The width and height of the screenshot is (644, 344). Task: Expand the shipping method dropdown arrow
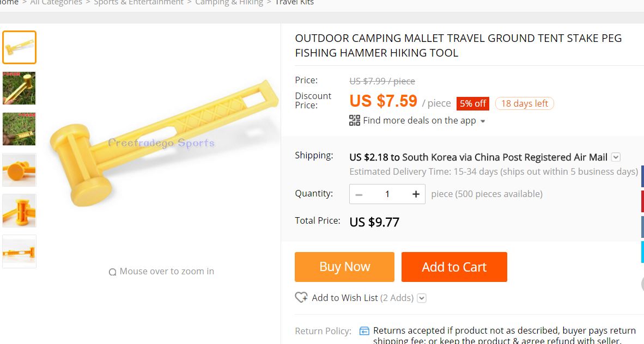pos(616,157)
